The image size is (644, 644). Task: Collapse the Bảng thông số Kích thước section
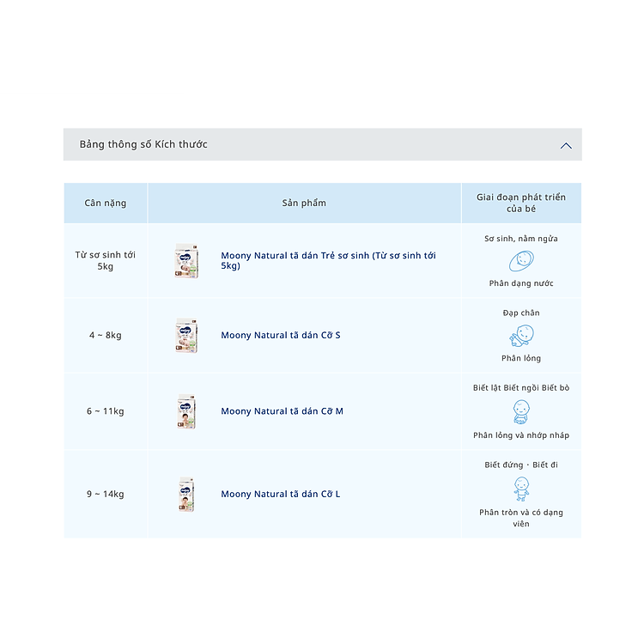tap(566, 145)
